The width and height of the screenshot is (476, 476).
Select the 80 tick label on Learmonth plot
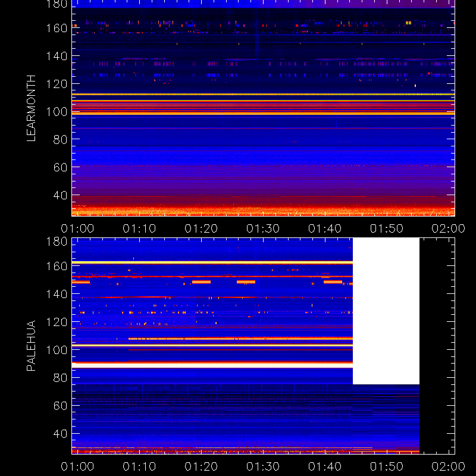click(60, 140)
